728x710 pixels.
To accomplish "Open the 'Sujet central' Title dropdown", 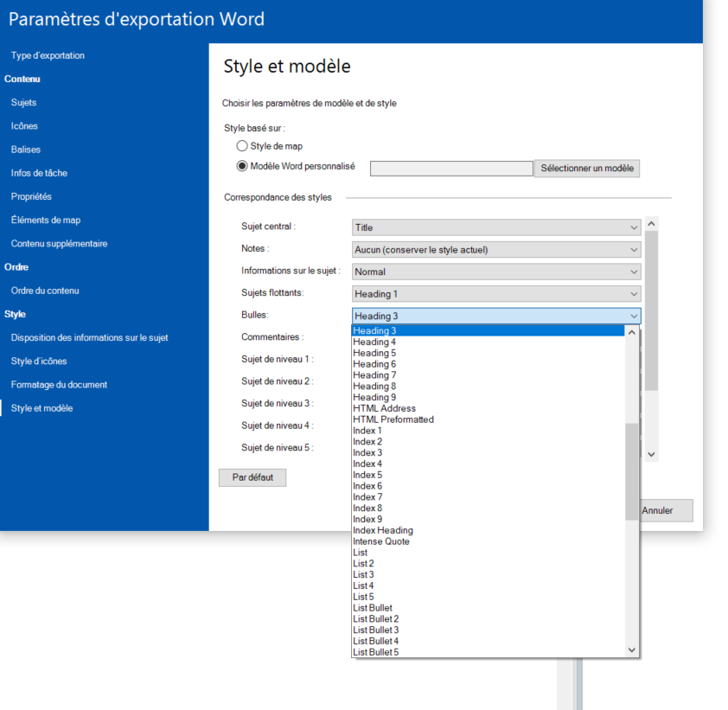I will (496, 227).
